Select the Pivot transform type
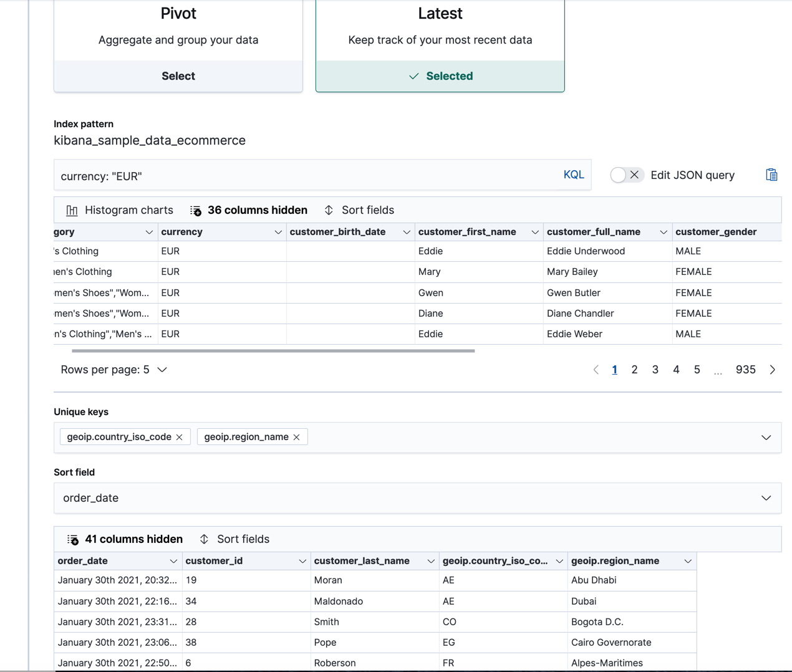 point(178,75)
